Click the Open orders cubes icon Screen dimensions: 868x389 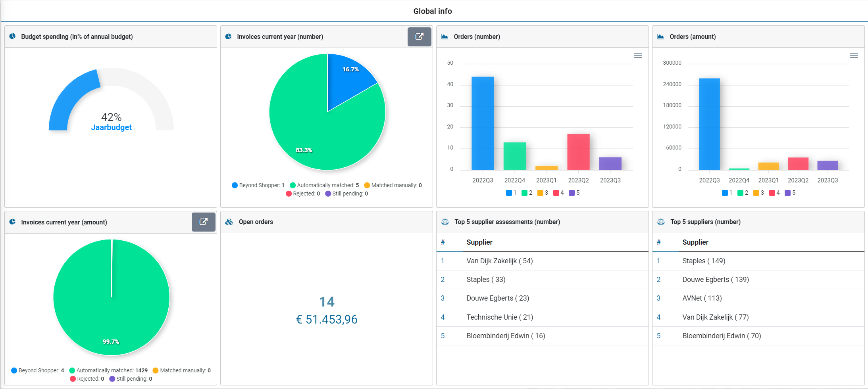tap(229, 222)
